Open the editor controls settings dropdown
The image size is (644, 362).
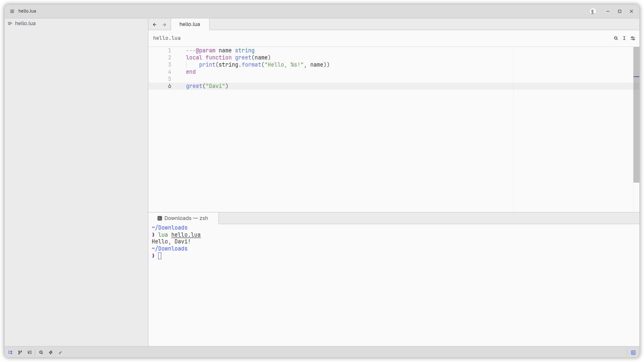(633, 38)
